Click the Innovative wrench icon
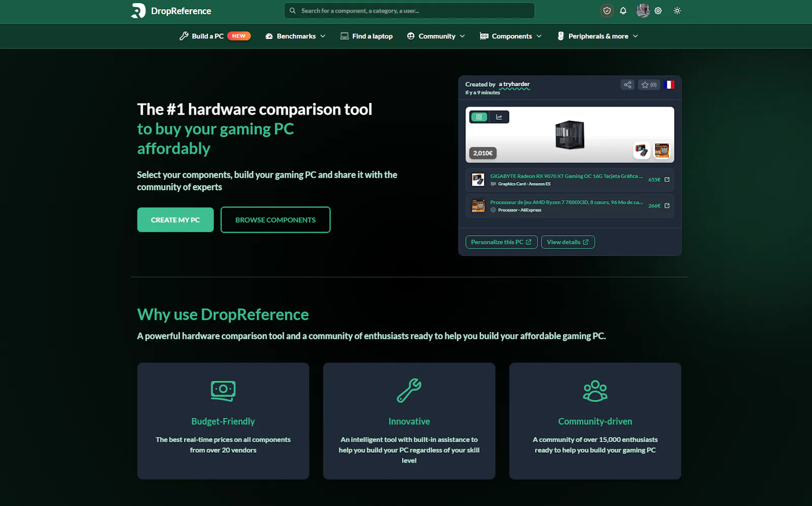 coord(409,390)
